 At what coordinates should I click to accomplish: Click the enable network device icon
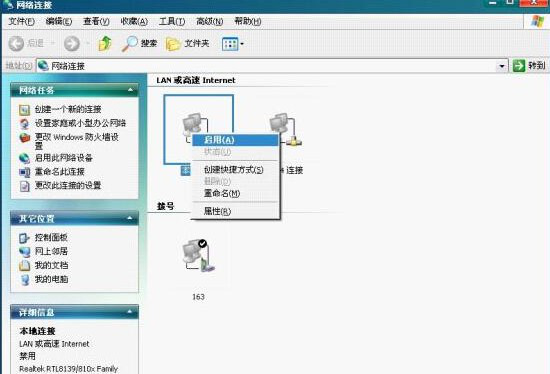point(24,158)
